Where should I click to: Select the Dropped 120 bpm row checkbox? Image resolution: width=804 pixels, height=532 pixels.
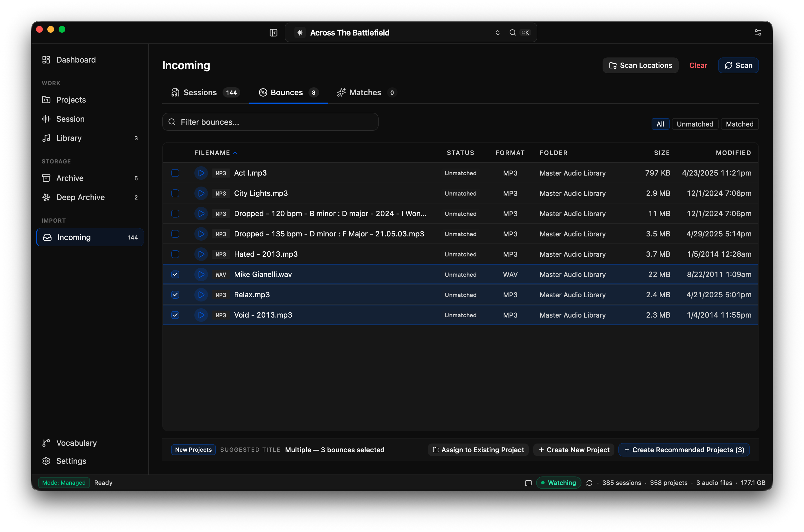point(175,213)
